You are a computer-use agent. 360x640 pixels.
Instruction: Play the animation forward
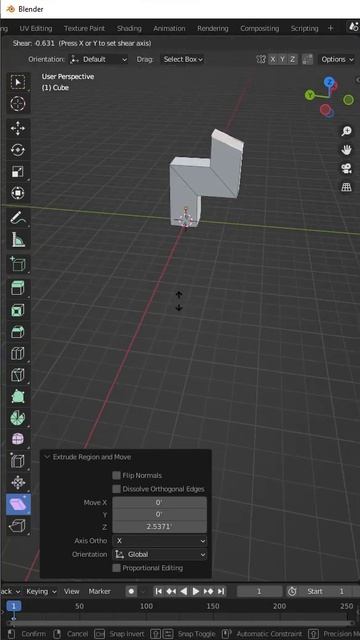196,591
